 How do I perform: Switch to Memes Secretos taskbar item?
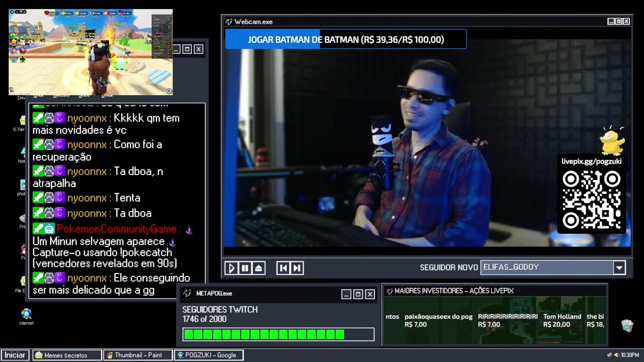tap(67, 355)
